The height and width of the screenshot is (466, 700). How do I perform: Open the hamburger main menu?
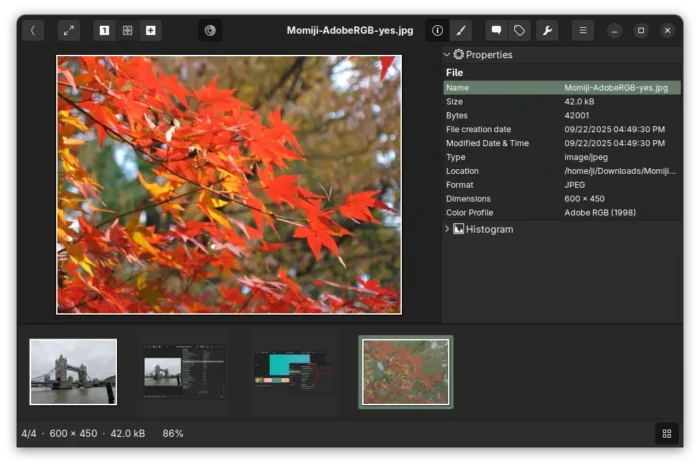tap(583, 30)
